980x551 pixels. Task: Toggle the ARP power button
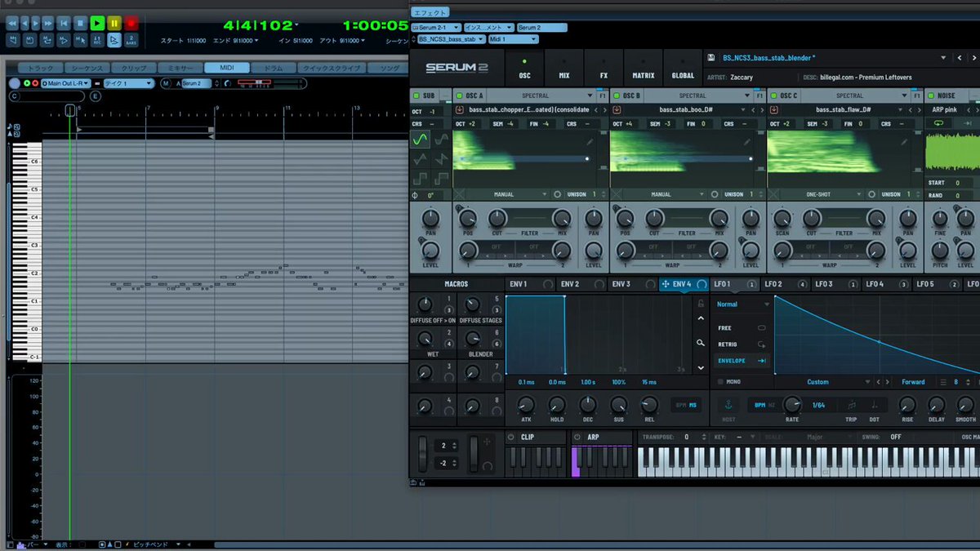tap(577, 437)
